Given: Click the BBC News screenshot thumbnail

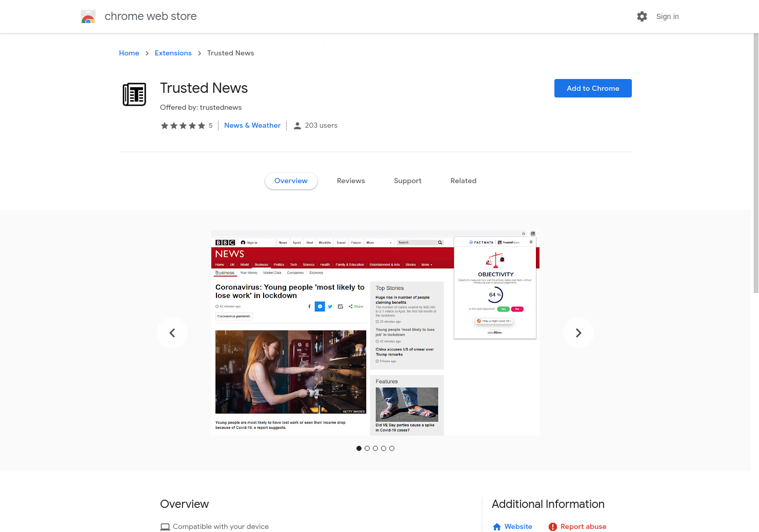Looking at the screenshot, I should (375, 333).
